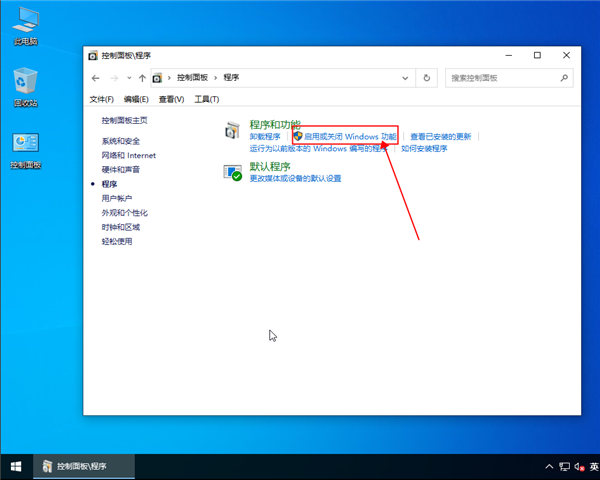Open the 工具(T) menu

click(x=206, y=99)
